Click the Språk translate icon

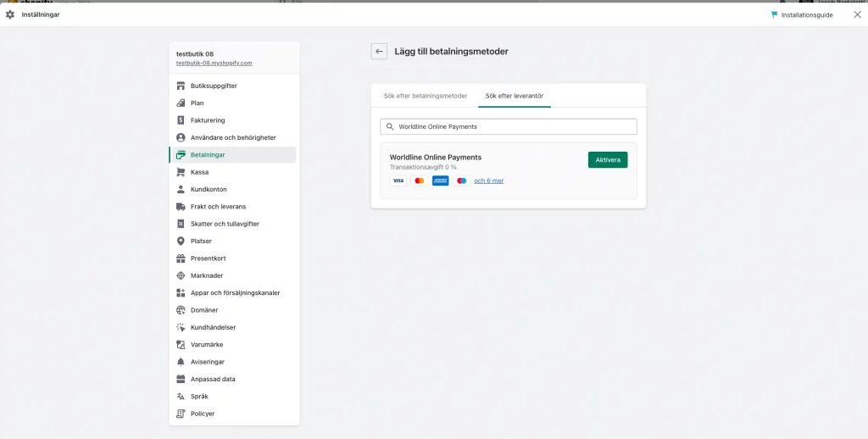pos(181,397)
